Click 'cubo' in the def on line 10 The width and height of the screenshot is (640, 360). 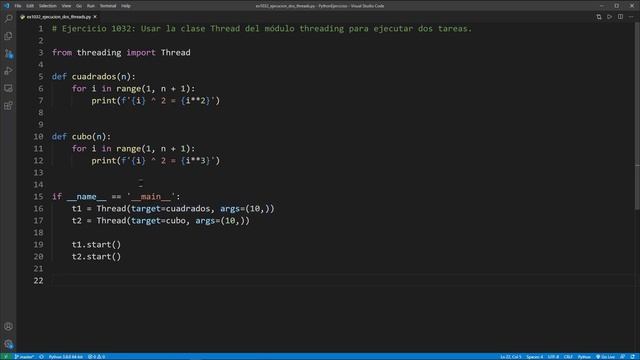click(x=82, y=136)
